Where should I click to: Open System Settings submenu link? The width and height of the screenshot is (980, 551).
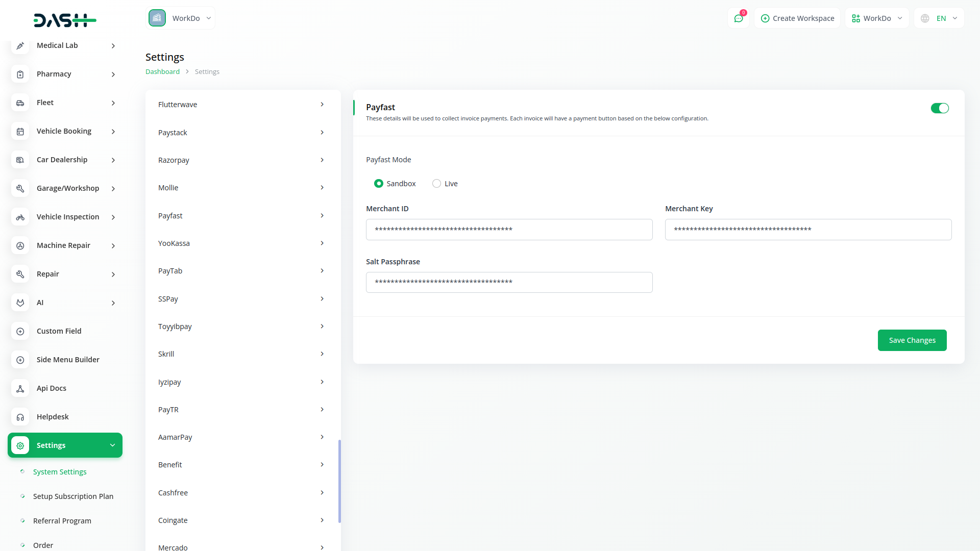(x=60, y=472)
